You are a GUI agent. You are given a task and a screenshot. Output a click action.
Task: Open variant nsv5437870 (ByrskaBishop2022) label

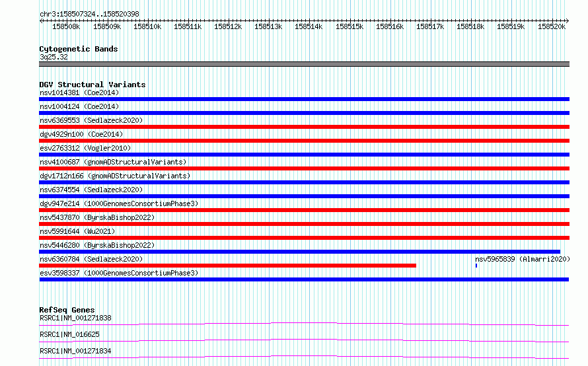pos(97,217)
